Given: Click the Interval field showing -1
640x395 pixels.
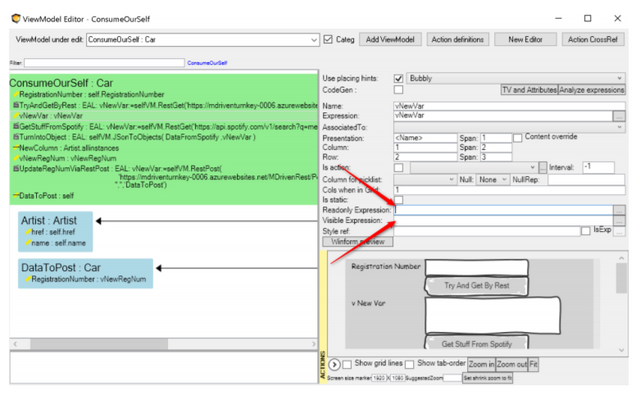Looking at the screenshot, I should [x=598, y=167].
